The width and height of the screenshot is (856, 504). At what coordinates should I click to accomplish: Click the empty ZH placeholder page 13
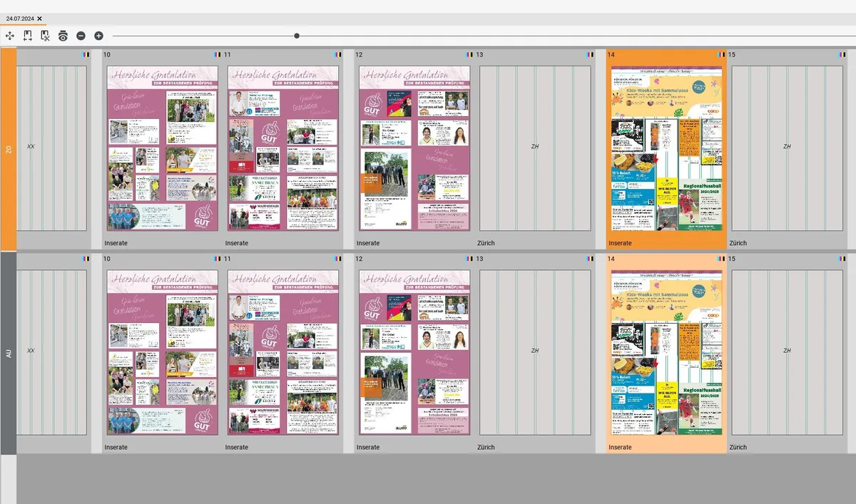pos(535,148)
